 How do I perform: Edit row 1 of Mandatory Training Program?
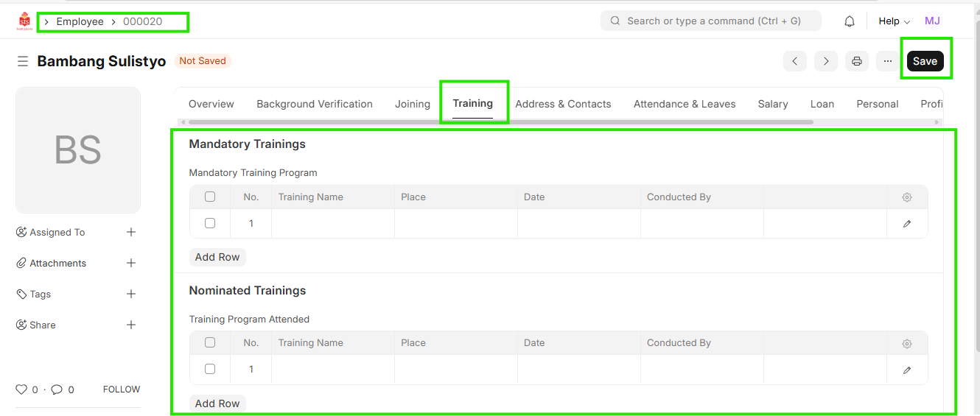point(907,224)
